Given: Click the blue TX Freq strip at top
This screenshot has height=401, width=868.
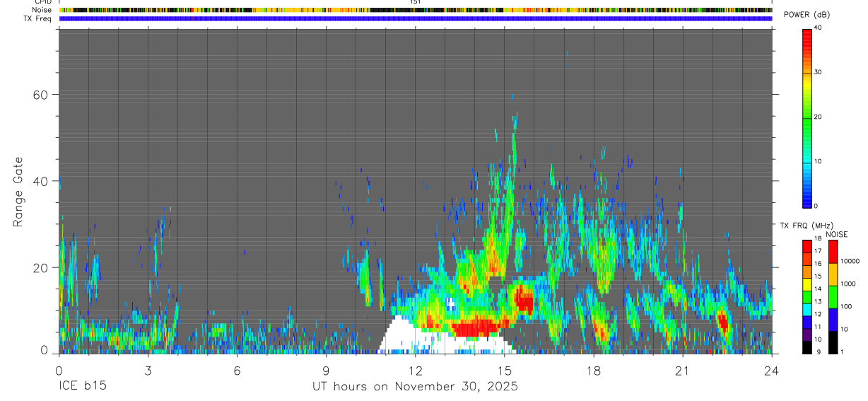Looking at the screenshot, I should tap(416, 19).
